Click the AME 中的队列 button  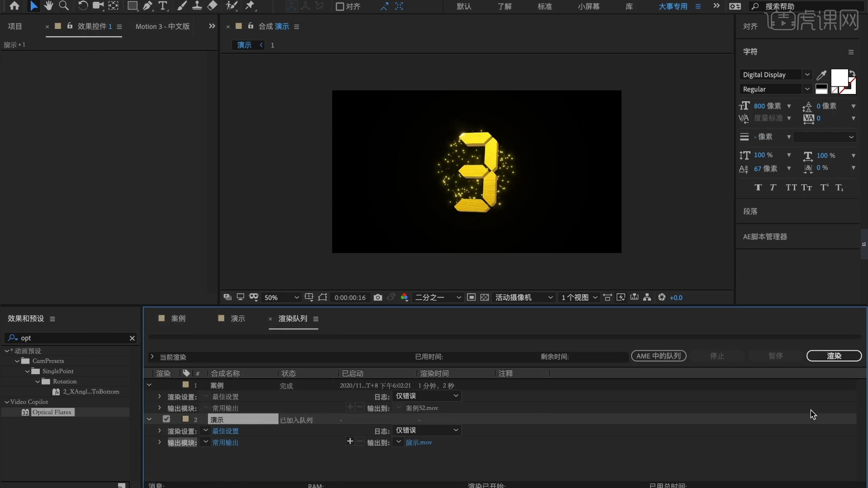tap(659, 356)
